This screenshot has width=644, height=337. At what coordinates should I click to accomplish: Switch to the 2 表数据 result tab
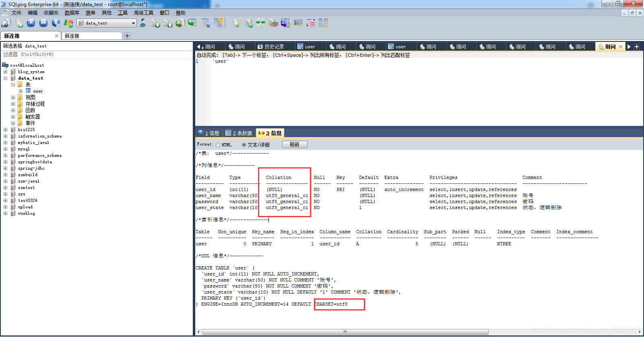pos(239,133)
